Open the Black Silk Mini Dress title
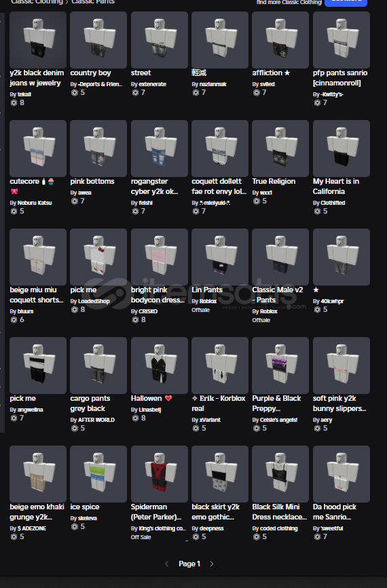Screen dimensions: 387x588 coord(279,512)
